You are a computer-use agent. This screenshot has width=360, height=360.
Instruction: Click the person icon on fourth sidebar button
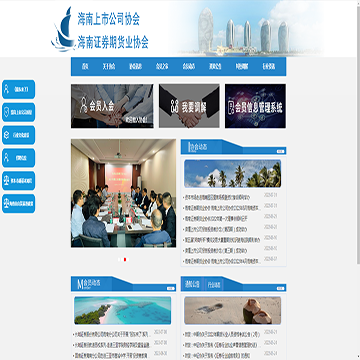[x=6, y=158]
